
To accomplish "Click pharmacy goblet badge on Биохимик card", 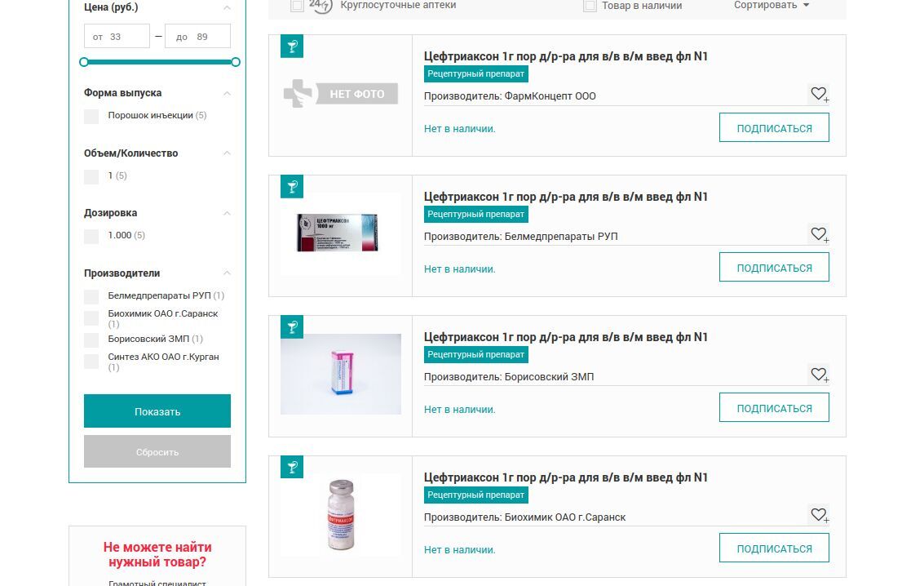I will 292,468.
